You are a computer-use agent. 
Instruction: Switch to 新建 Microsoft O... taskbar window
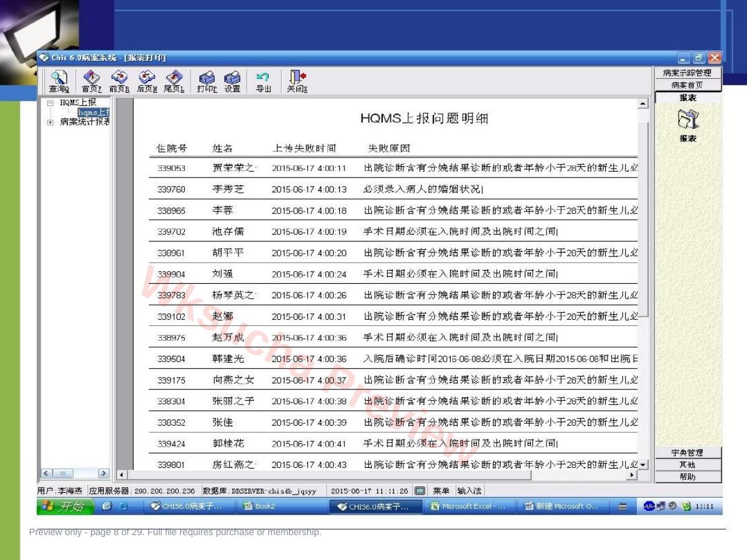pyautogui.click(x=565, y=506)
